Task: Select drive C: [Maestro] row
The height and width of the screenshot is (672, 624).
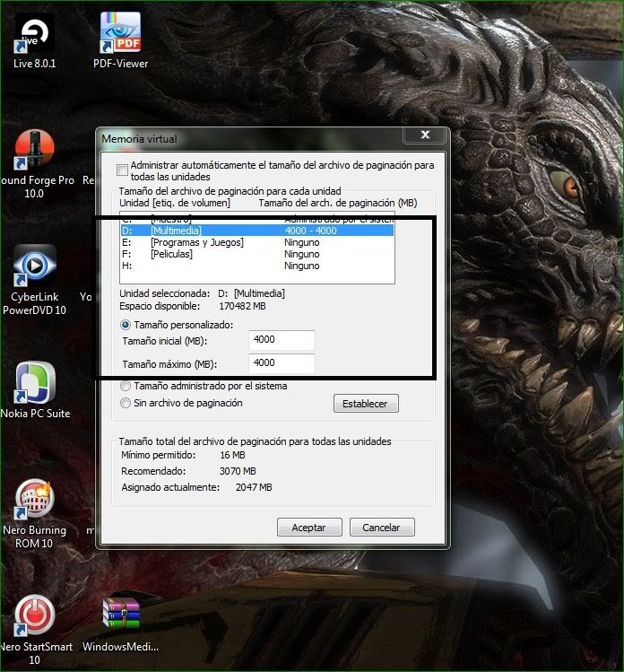Action: coord(257,219)
